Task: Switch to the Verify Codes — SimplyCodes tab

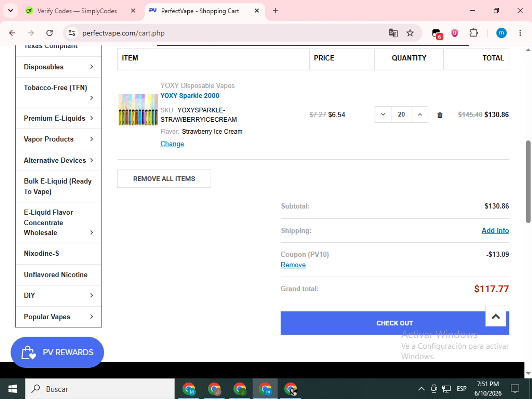Action: coord(77,11)
